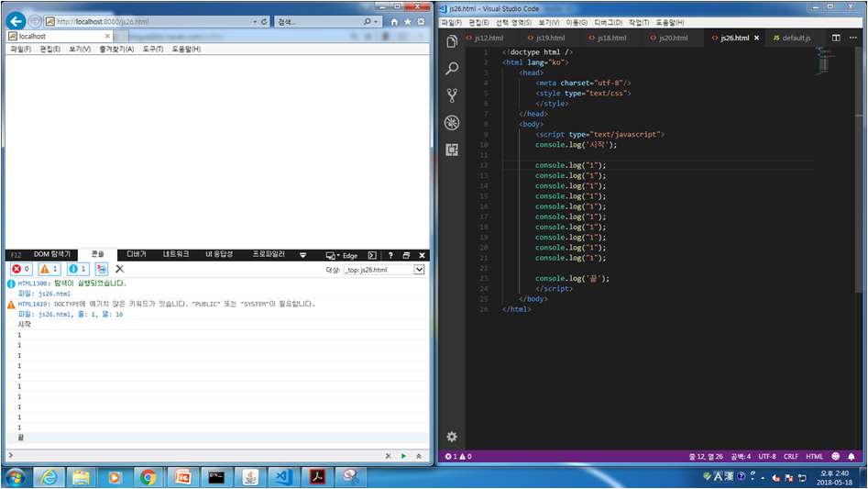Image resolution: width=868 pixels, height=489 pixels.
Task: Open IE Home page icon
Action: 394,22
